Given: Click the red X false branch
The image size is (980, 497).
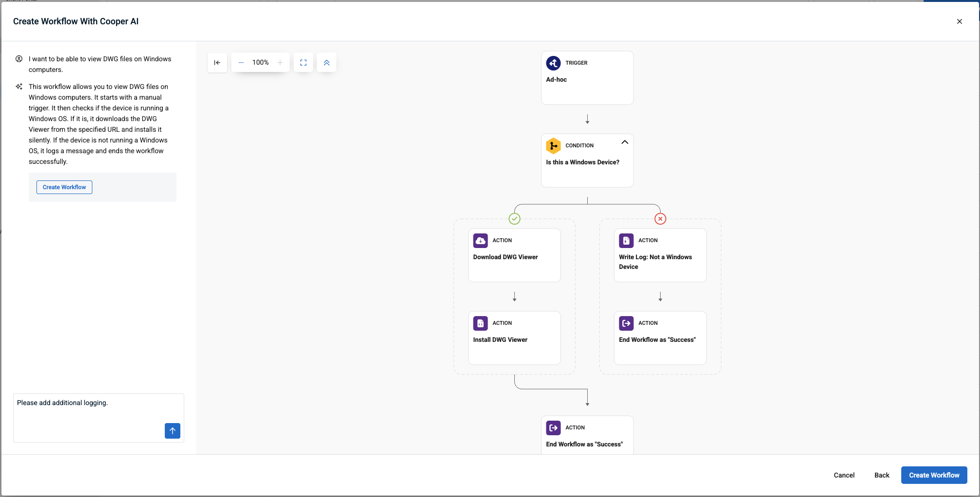Looking at the screenshot, I should tap(660, 219).
